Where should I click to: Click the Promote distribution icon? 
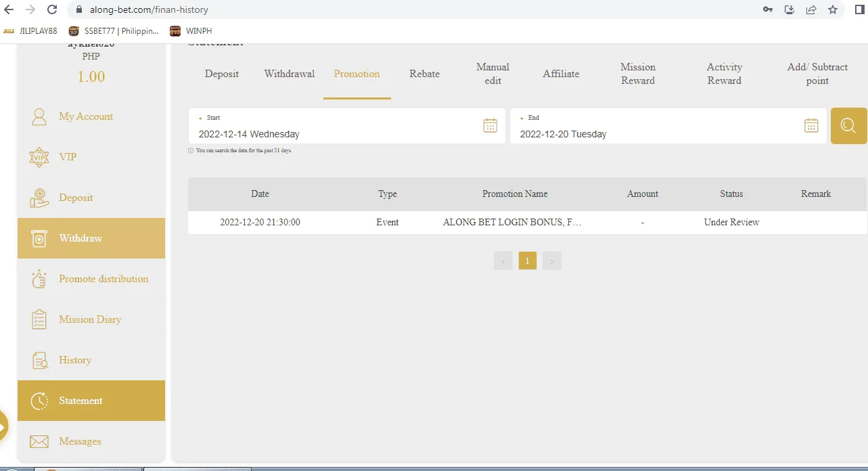point(39,279)
